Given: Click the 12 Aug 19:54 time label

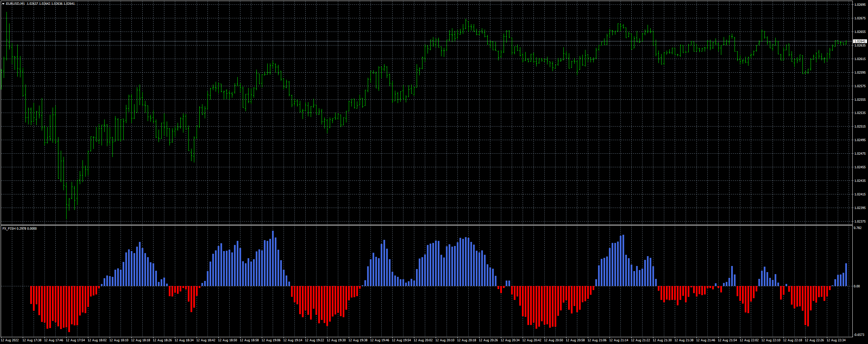Looking at the screenshot, I should [401, 340].
